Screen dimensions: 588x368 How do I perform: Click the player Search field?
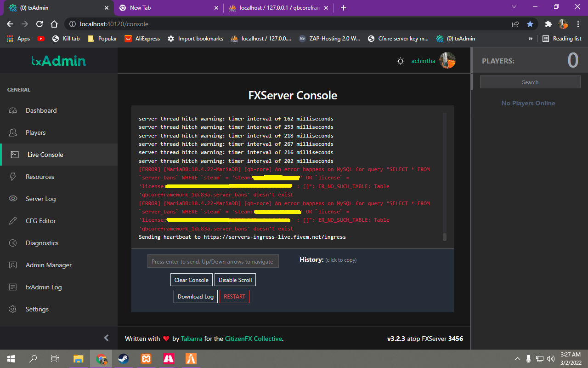point(530,82)
